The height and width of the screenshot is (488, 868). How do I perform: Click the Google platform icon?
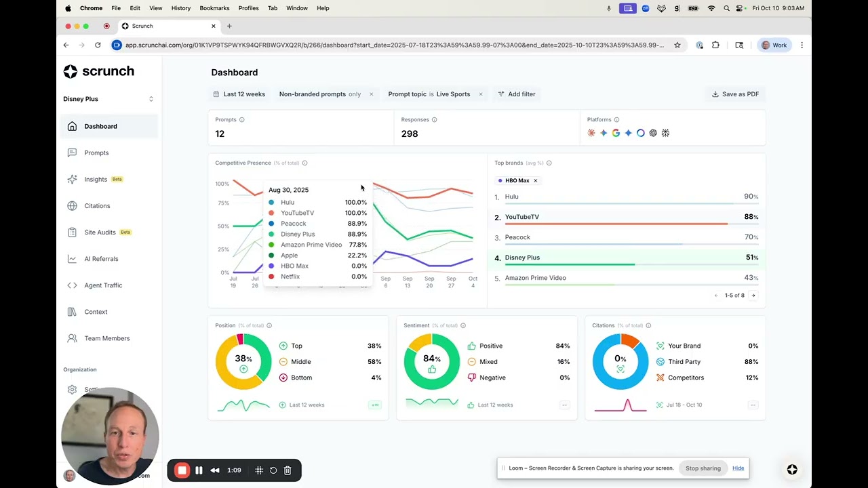click(616, 133)
